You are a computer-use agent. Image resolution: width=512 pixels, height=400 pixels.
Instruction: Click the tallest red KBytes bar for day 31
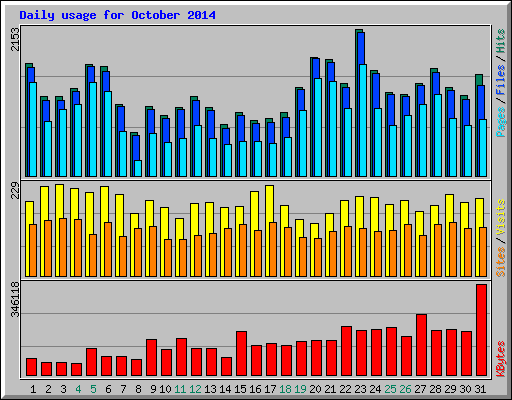pyautogui.click(x=481, y=330)
